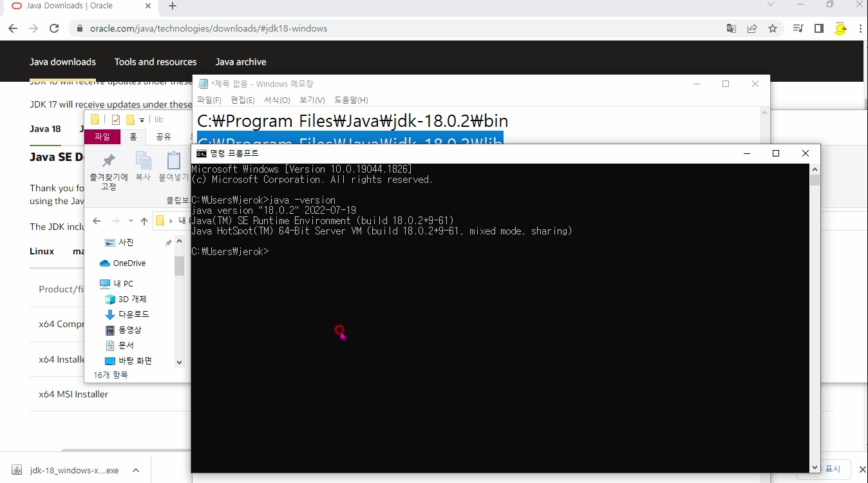The height and width of the screenshot is (483, 868).
Task: Open Java archive in Oracle nav
Action: [x=241, y=62]
